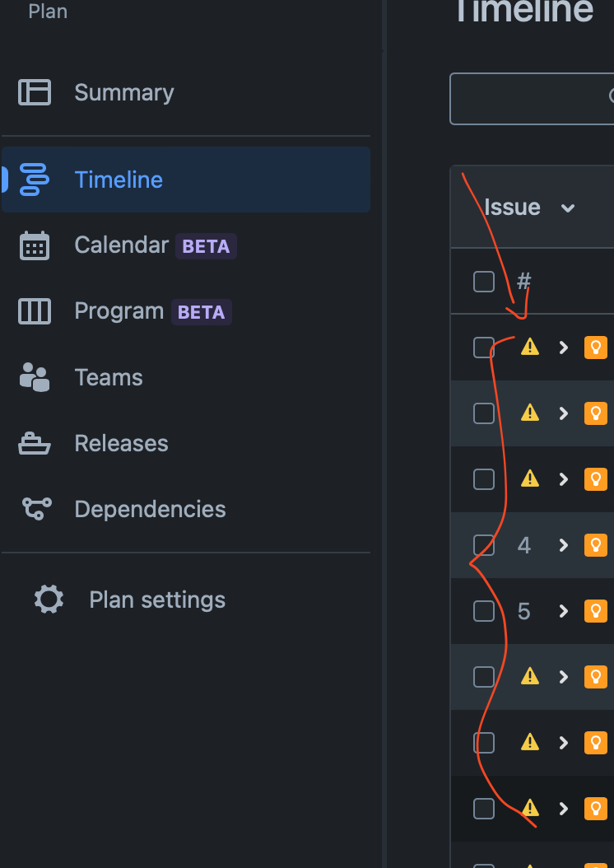Click lightbulb icon in row directly under # header
Image resolution: width=614 pixels, height=868 pixels.
[596, 348]
